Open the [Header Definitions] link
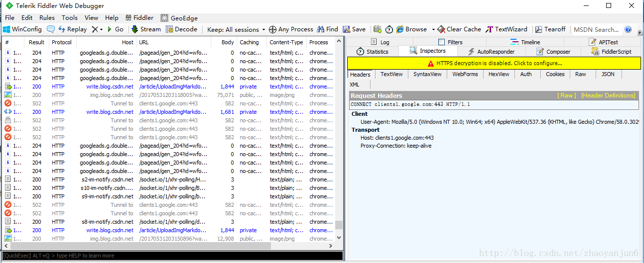The height and width of the screenshot is (263, 644). 608,95
